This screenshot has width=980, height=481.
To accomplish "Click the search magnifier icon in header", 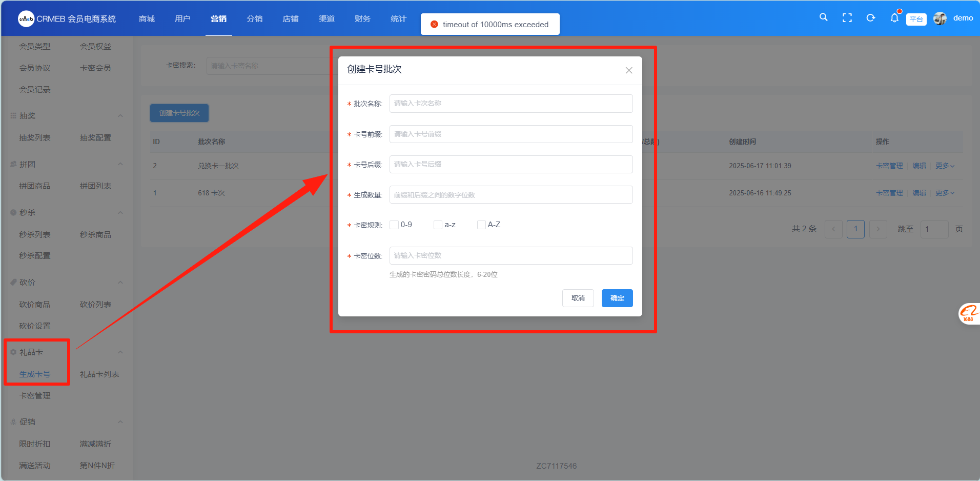I will tap(823, 17).
